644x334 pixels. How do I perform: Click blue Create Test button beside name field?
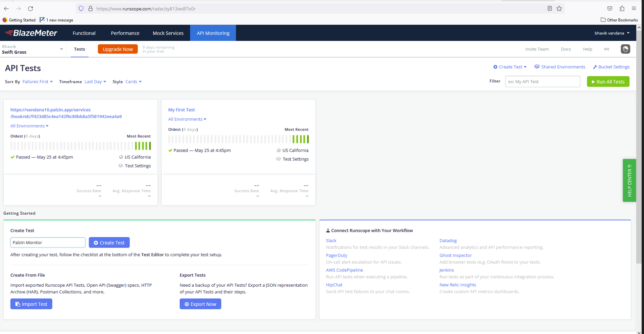click(x=109, y=242)
